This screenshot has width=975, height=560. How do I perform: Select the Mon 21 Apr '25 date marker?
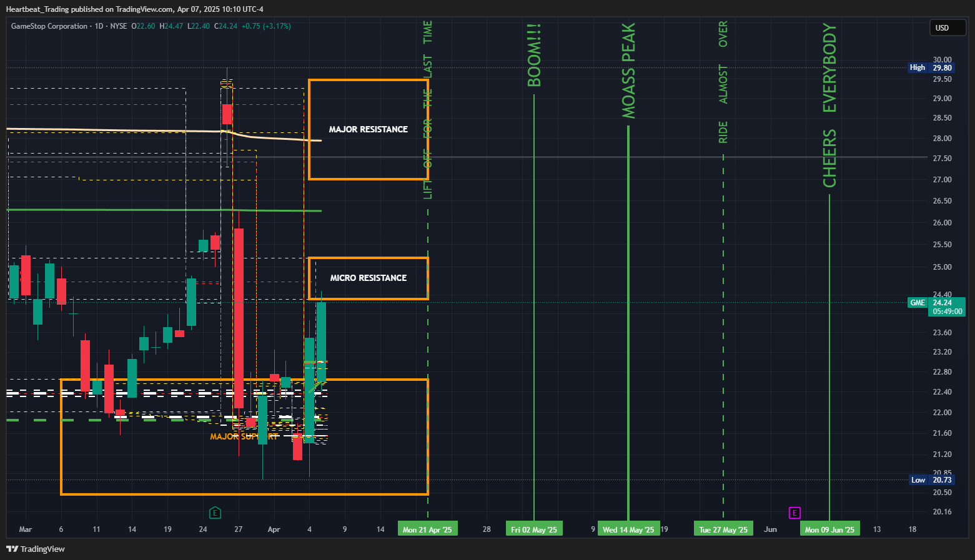click(x=427, y=529)
